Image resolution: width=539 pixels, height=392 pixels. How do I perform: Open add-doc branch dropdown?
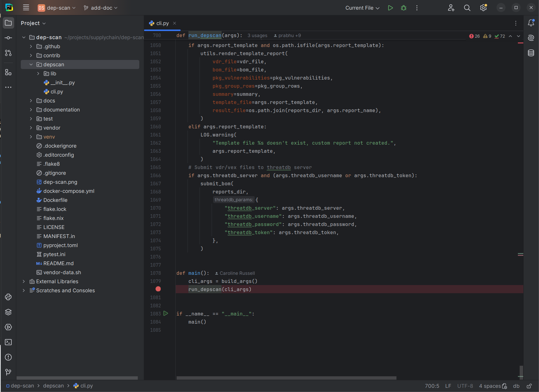point(100,8)
